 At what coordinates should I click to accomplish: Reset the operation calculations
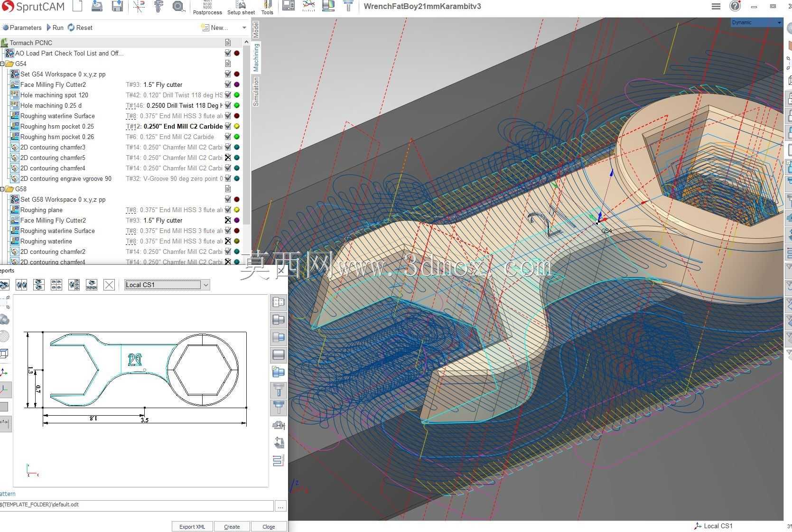80,28
